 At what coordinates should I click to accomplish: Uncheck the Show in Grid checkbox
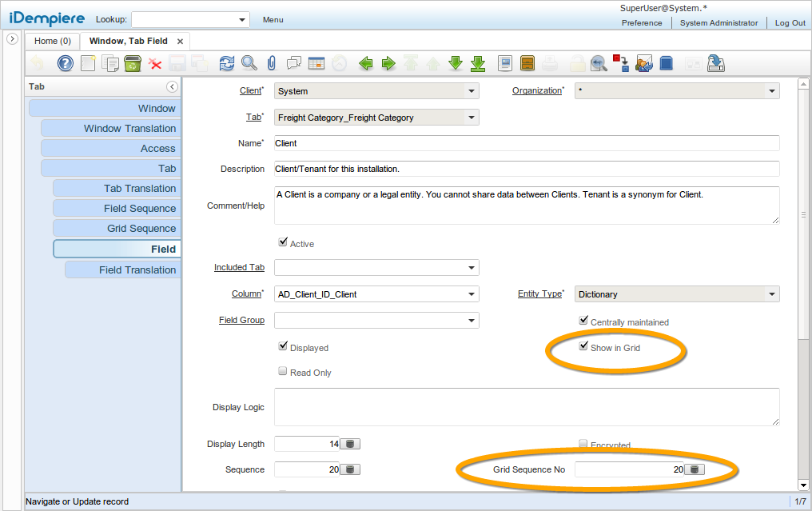pyautogui.click(x=583, y=347)
